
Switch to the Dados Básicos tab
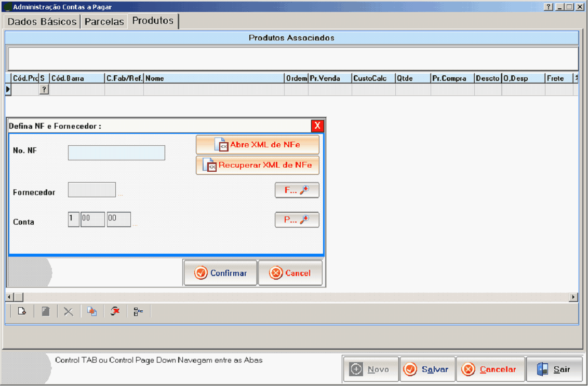tap(42, 22)
